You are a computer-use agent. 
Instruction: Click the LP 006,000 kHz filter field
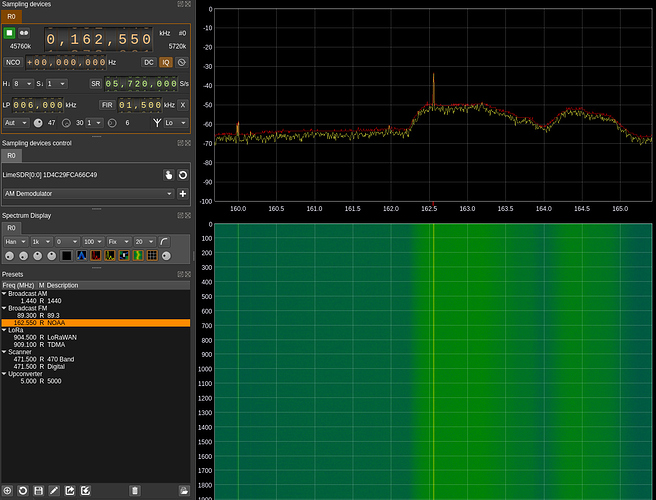(38, 105)
